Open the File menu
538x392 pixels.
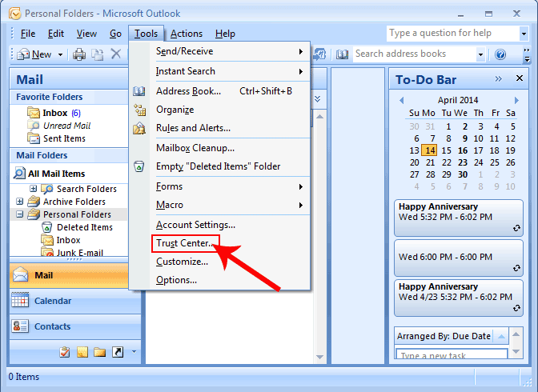coord(28,34)
